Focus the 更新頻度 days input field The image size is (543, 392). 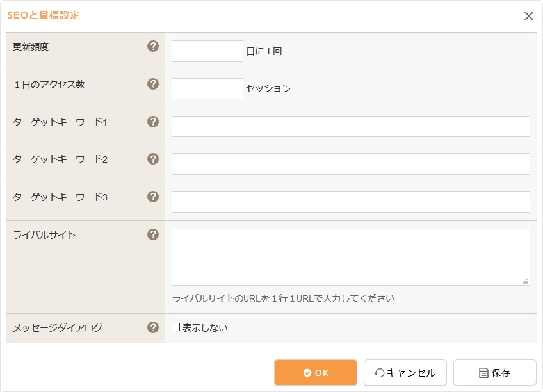click(x=207, y=51)
